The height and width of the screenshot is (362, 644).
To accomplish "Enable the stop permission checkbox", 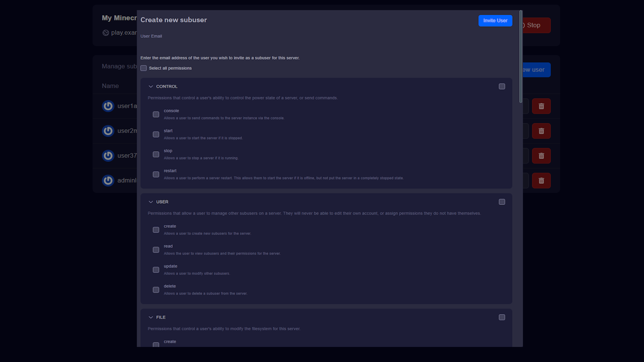I will pos(156,155).
